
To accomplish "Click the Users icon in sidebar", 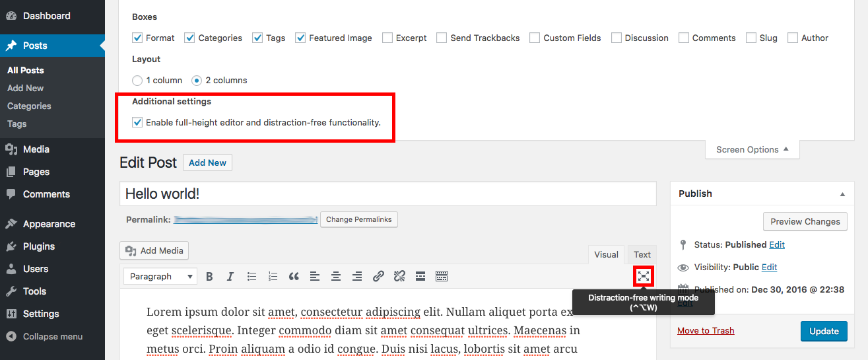I will pos(11,269).
